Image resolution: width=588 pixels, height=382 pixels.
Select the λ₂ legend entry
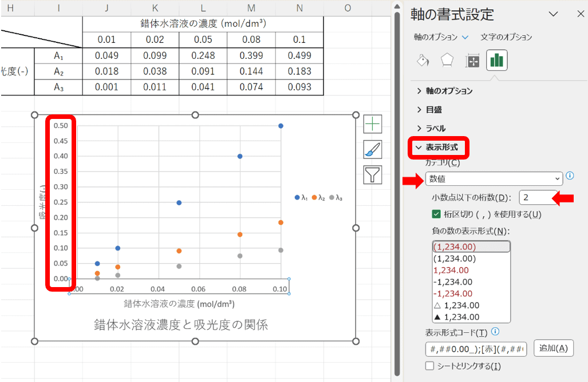coord(318,198)
